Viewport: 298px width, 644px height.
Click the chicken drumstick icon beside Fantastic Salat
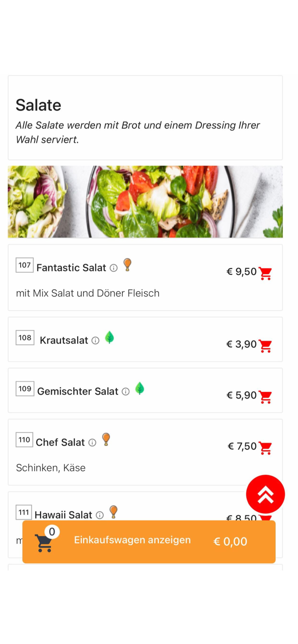point(127,265)
